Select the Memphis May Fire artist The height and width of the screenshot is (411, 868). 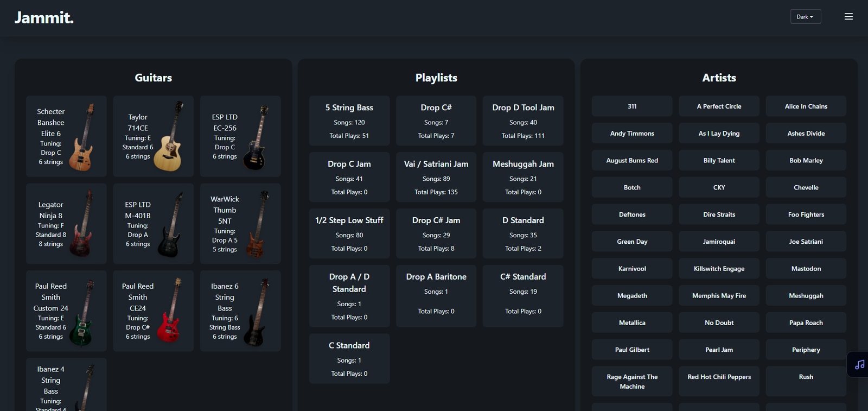pyautogui.click(x=719, y=296)
